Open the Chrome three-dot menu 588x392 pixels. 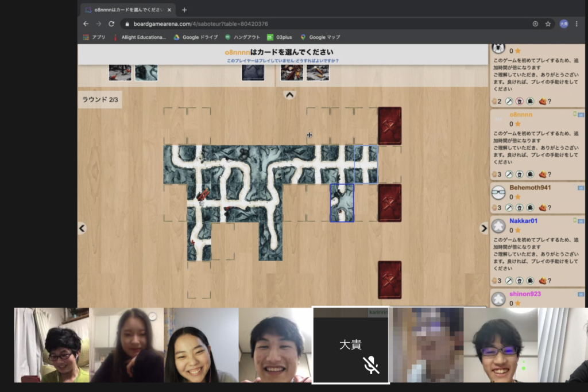[577, 24]
